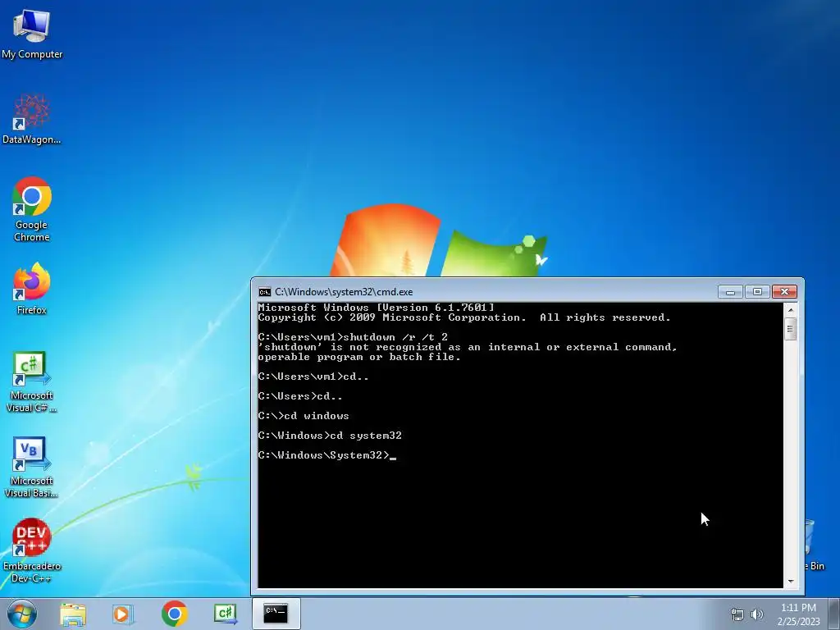Image resolution: width=840 pixels, height=630 pixels.
Task: Click the Copyright 2009 Microsoft line
Action: tap(464, 317)
